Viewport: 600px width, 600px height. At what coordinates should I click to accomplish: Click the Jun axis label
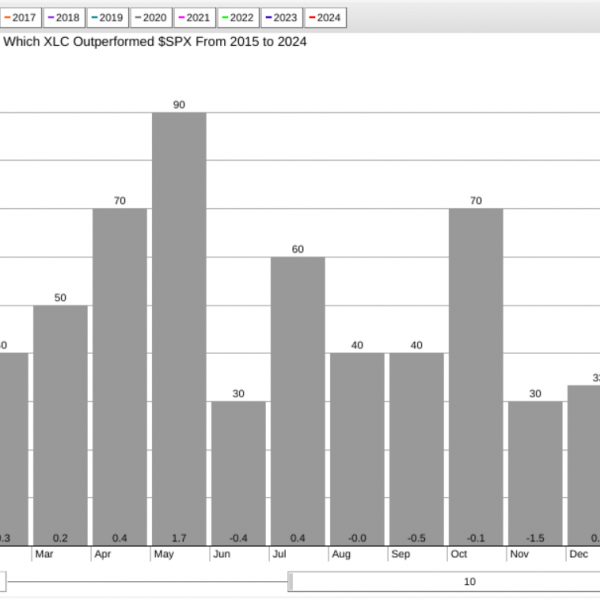pyautogui.click(x=222, y=554)
